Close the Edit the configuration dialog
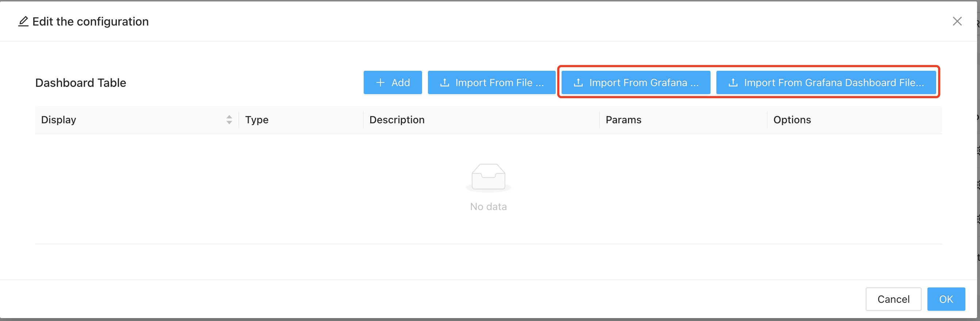The image size is (980, 321). 957,21
